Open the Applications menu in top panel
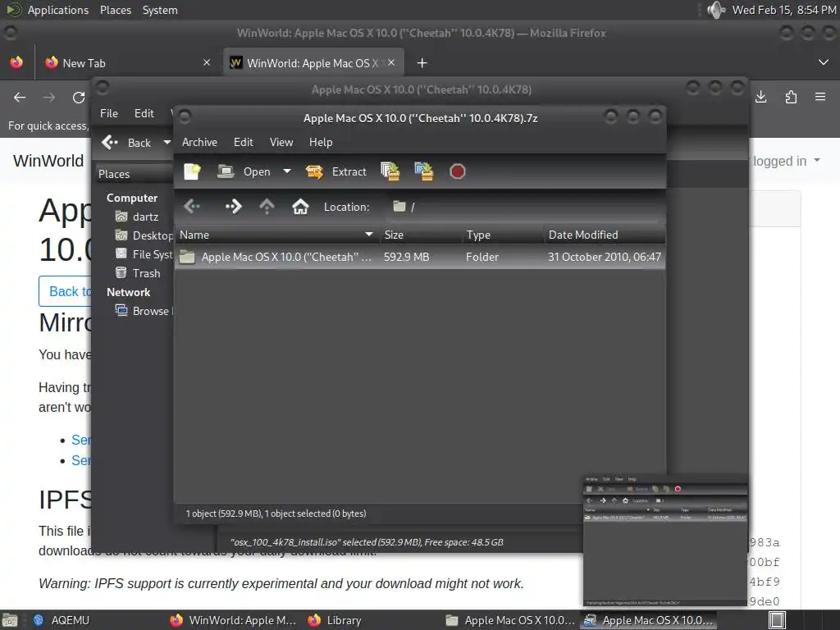The width and height of the screenshot is (840, 630). 58,10
